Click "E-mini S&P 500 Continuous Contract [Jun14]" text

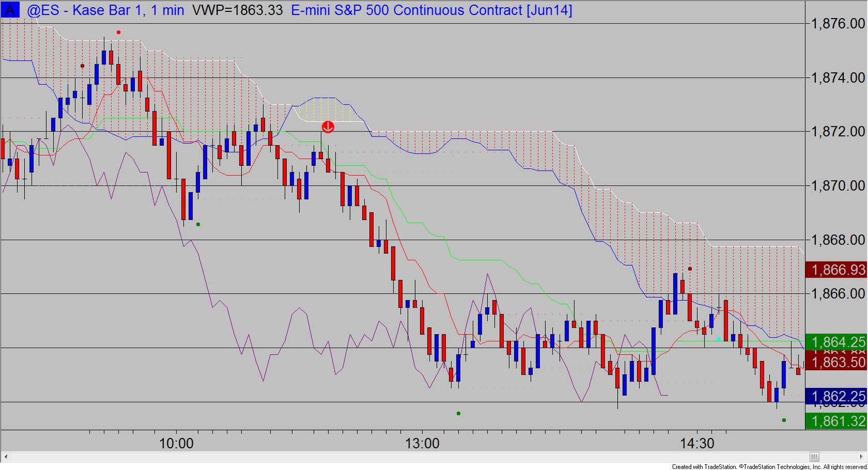click(432, 10)
